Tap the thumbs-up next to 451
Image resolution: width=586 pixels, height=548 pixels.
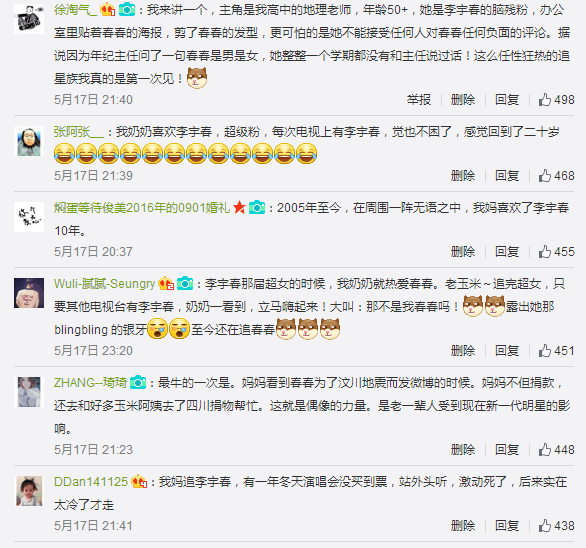[x=545, y=351]
